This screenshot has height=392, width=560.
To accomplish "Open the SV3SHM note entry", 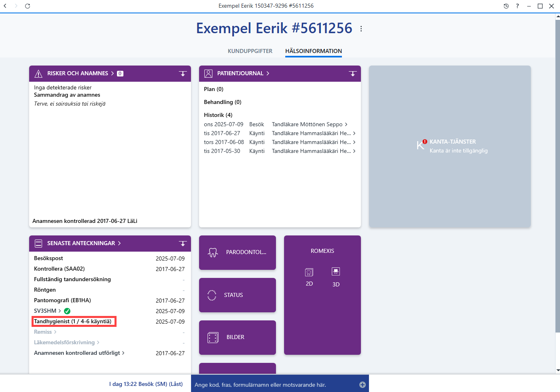I will pos(47,311).
